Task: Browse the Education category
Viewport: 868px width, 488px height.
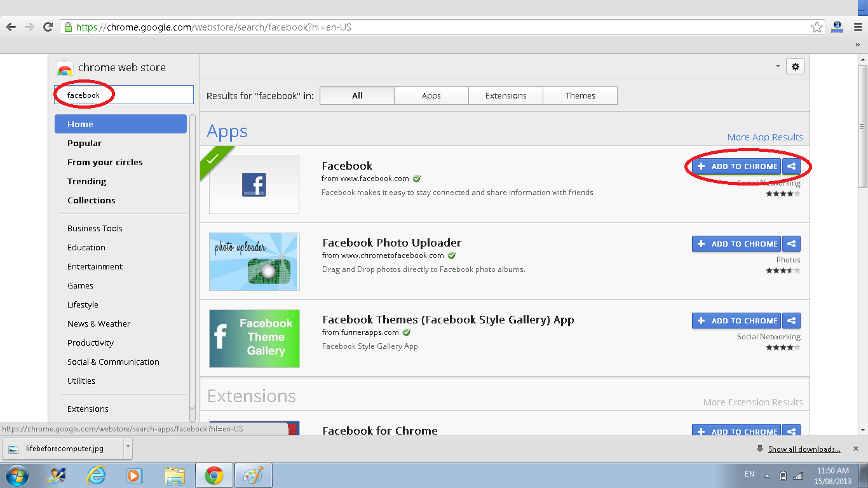Action: pos(86,247)
